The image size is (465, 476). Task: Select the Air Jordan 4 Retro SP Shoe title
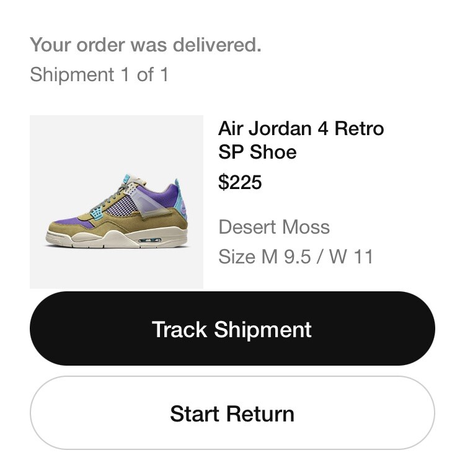point(301,140)
